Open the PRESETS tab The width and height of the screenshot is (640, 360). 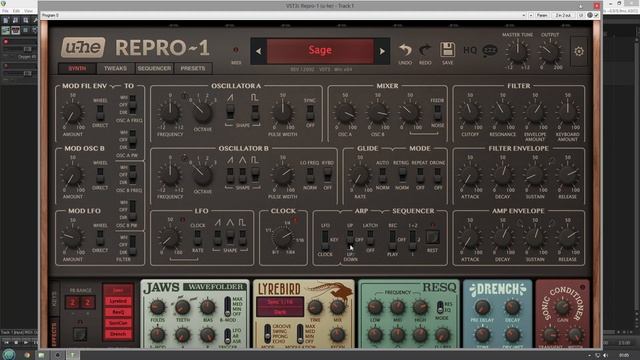coord(193,68)
